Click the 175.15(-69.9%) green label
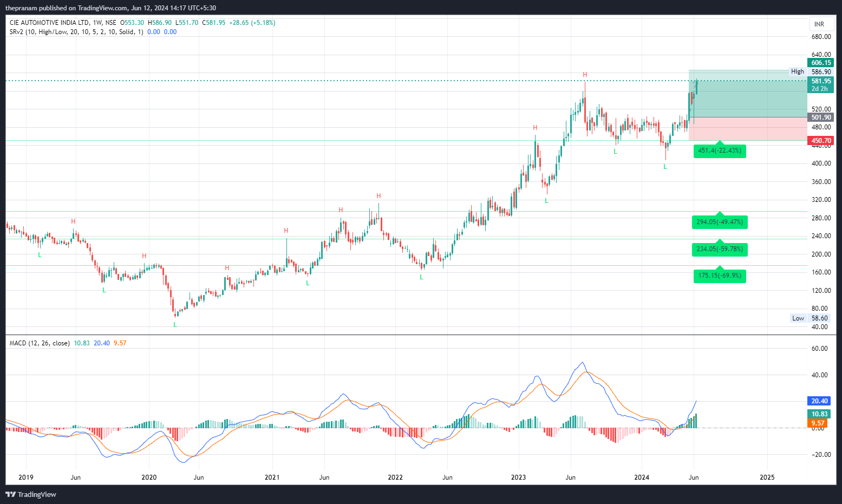Screen dimensions: 842x504 pyautogui.click(x=720, y=276)
